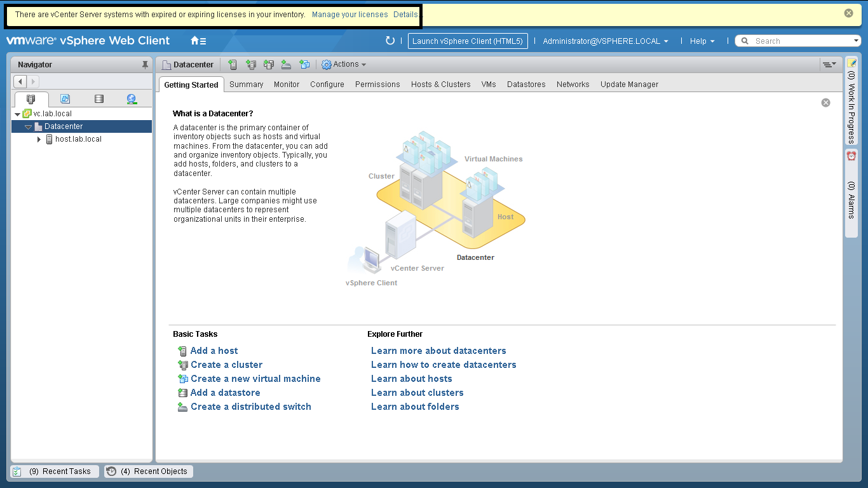Expand the host.lab.local tree node
The height and width of the screenshot is (488, 868).
[39, 139]
